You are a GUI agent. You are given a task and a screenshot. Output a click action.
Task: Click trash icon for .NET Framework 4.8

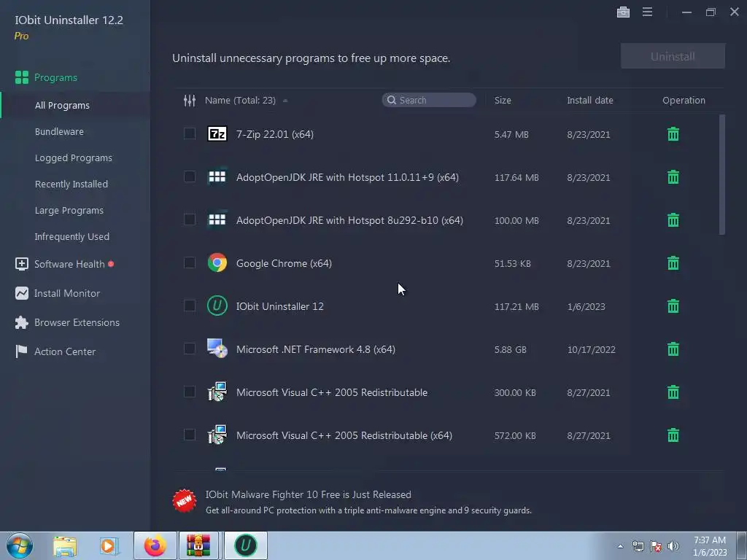coord(673,349)
